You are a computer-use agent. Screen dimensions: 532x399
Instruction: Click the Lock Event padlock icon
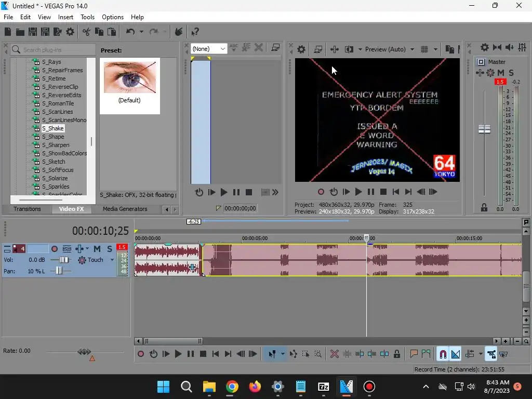396,354
